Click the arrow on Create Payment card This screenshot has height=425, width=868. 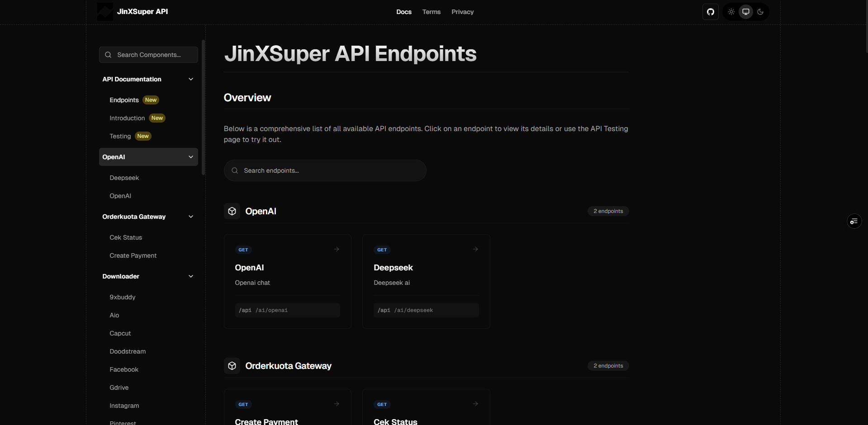pyautogui.click(x=337, y=404)
